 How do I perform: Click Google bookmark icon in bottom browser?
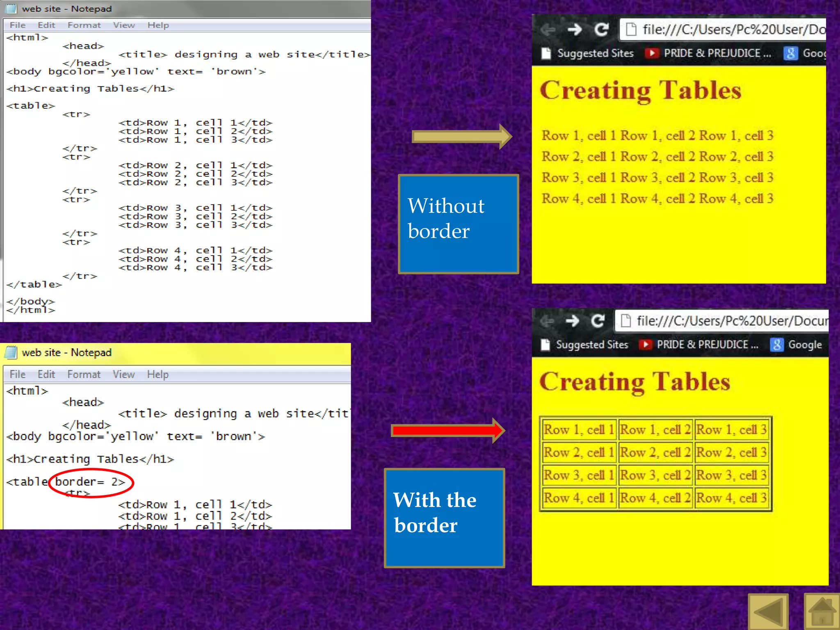pyautogui.click(x=776, y=345)
